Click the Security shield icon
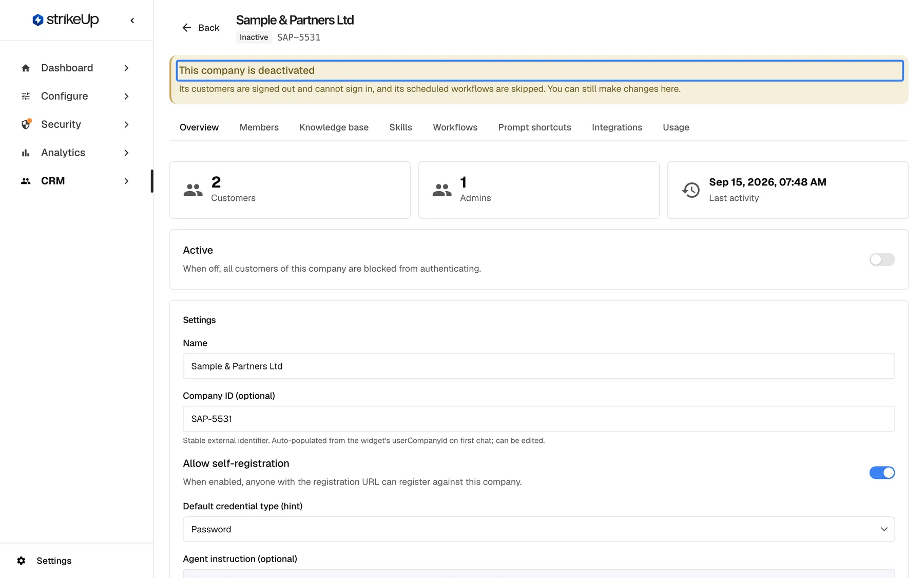The height and width of the screenshot is (578, 924). pos(26,124)
